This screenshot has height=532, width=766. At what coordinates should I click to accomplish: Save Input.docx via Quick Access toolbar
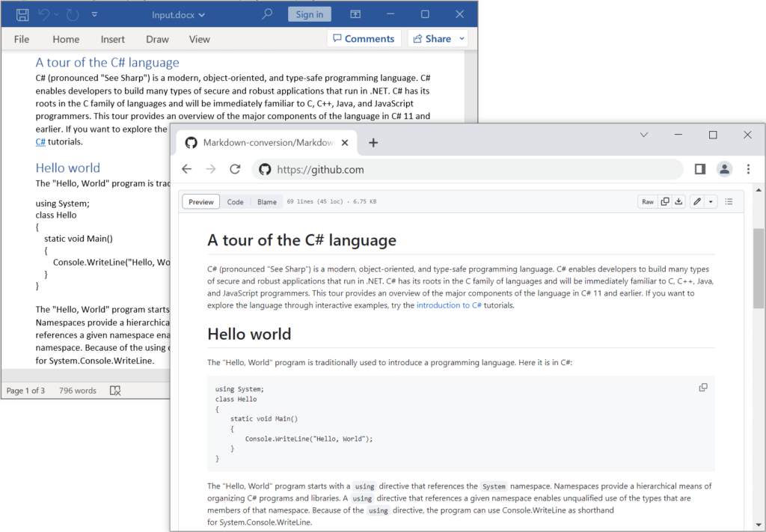coord(21,13)
